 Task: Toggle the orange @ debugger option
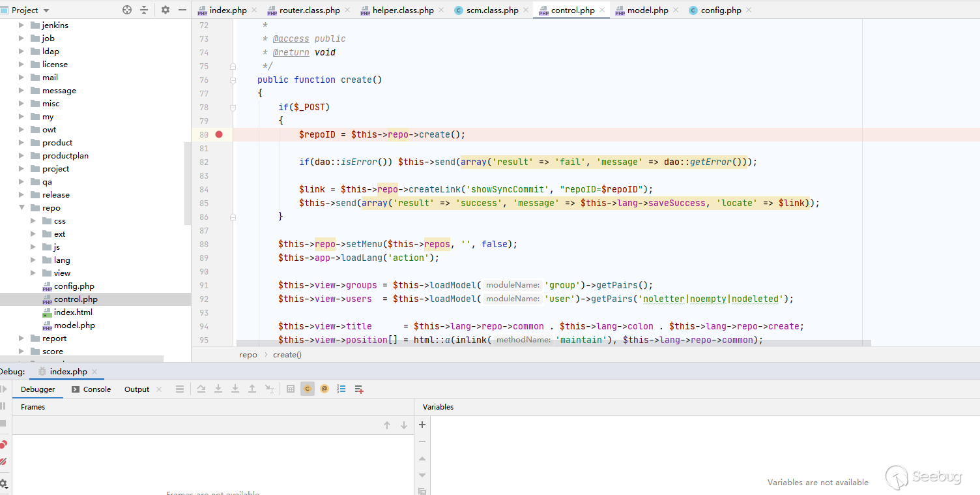coord(324,389)
